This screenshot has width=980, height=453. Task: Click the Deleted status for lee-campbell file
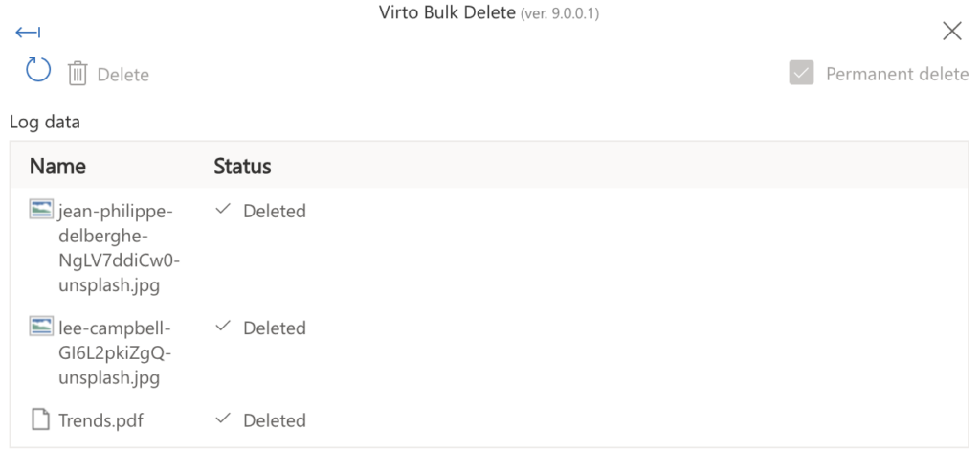275,328
